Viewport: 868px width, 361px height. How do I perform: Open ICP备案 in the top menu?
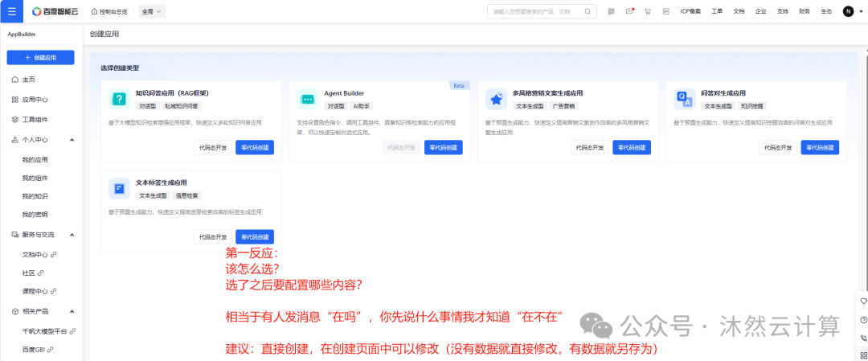click(690, 11)
